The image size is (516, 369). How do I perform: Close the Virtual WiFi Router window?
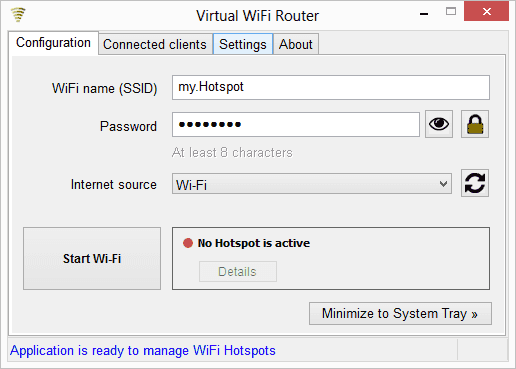(486, 12)
